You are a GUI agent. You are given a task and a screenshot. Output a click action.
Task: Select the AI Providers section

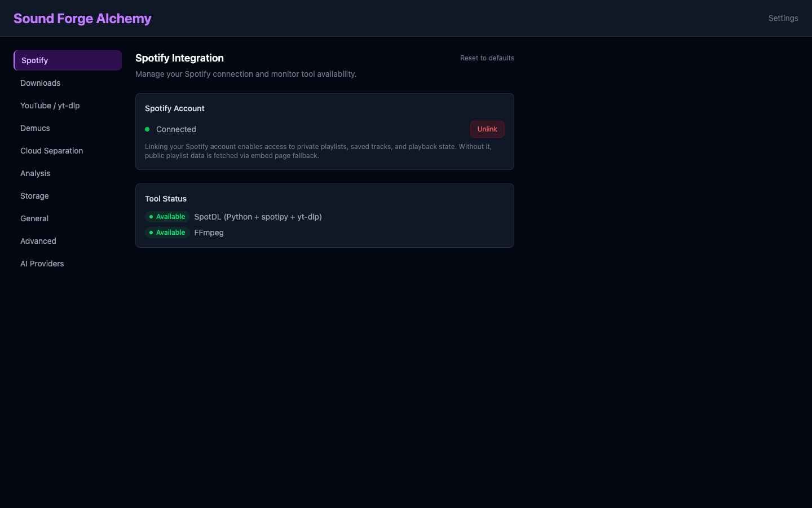(x=42, y=264)
